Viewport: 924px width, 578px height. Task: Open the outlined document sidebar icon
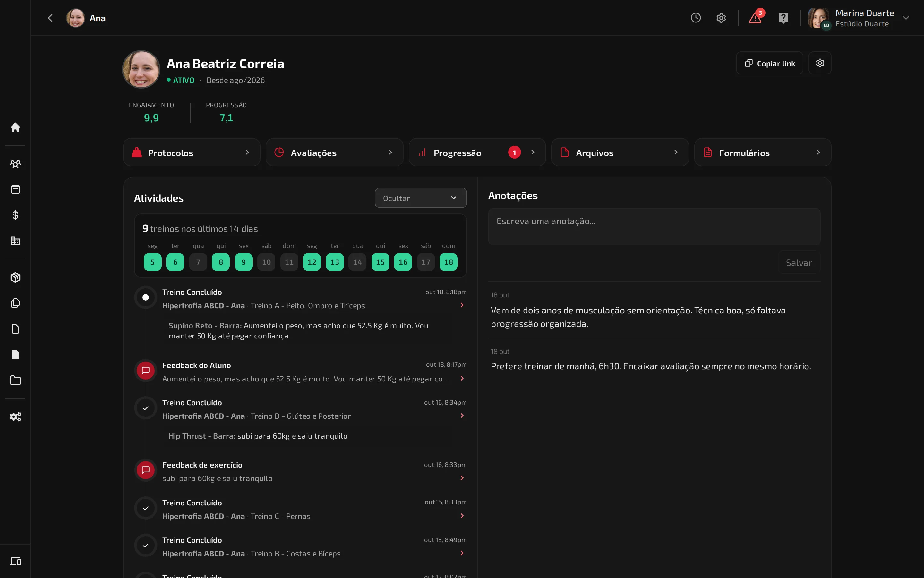(x=15, y=329)
